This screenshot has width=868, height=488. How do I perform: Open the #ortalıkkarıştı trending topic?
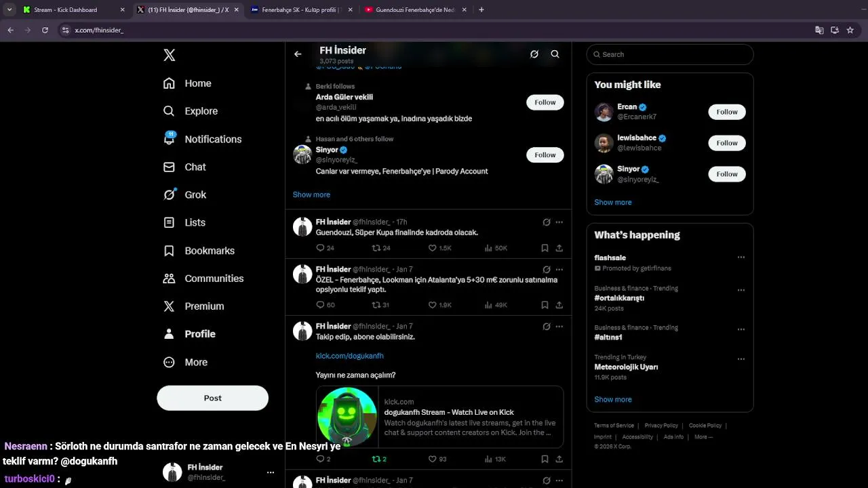tap(619, 298)
